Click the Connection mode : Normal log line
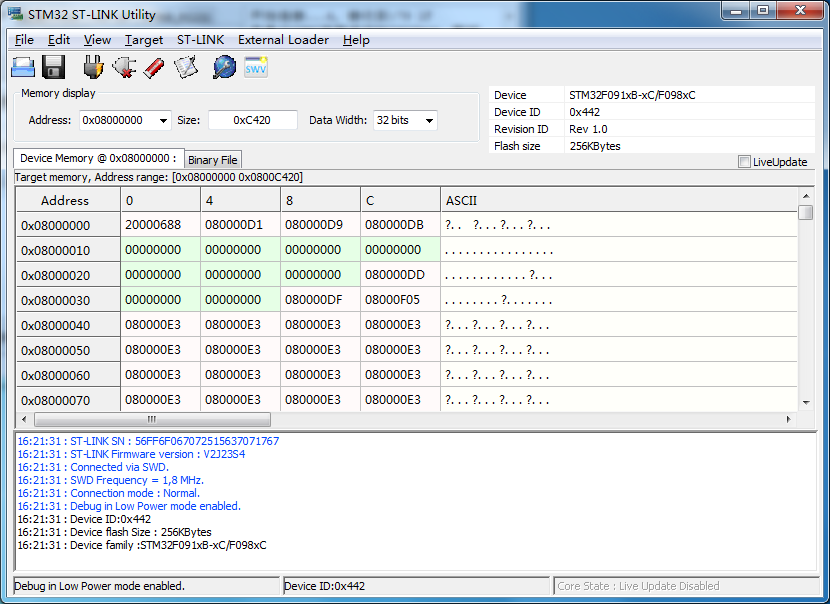The height and width of the screenshot is (604, 830). click(109, 493)
